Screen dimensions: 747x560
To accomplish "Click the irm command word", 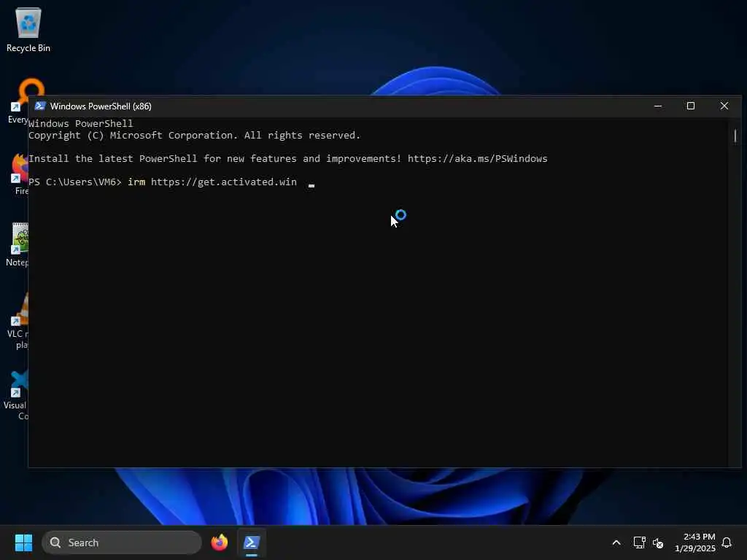I will point(136,182).
